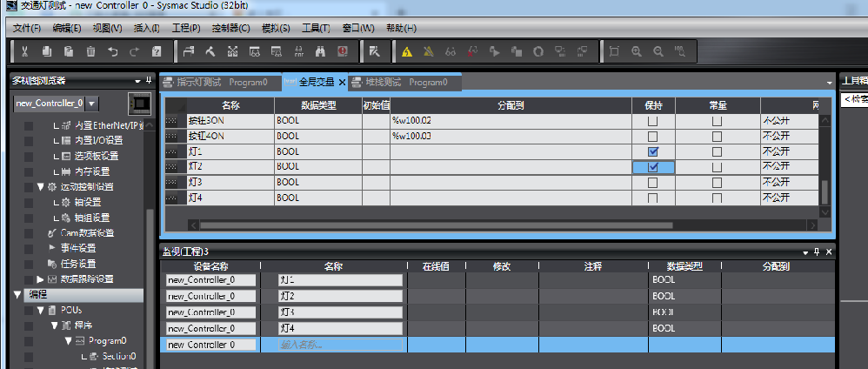The width and height of the screenshot is (868, 369).
Task: Click the 输入名称 field in watch panel
Action: pos(339,345)
